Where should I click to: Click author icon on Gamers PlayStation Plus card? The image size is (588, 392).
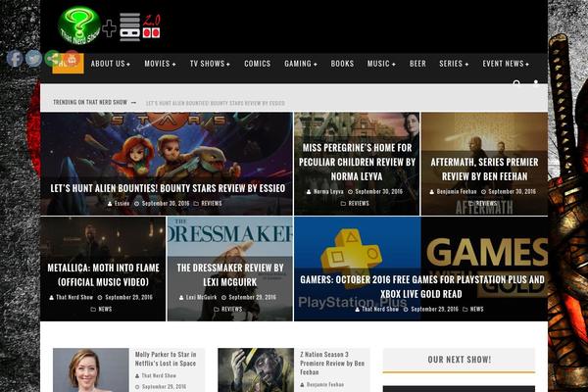pyautogui.click(x=357, y=310)
